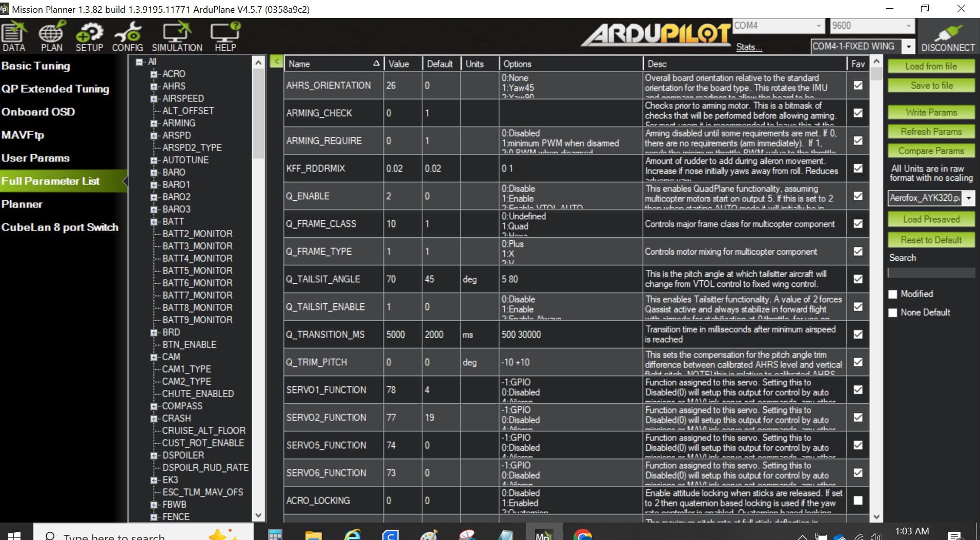The image size is (980, 540).
Task: Open File Explorer from taskbar
Action: tap(313, 534)
